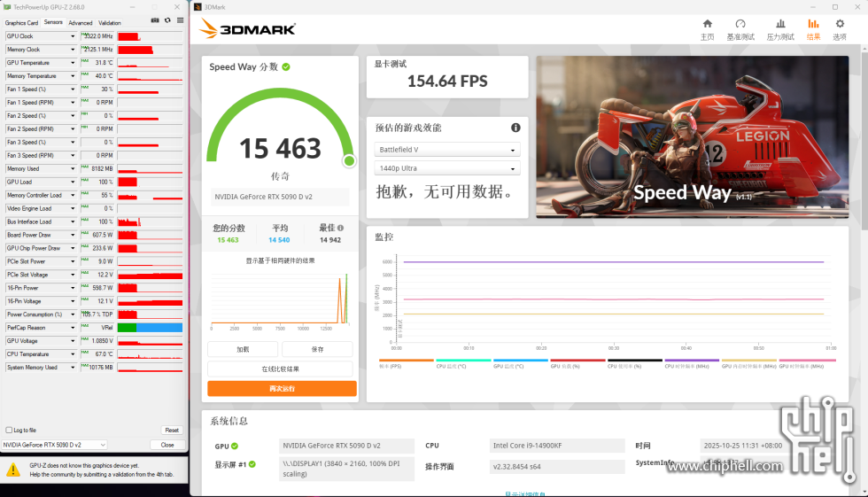The image size is (868, 497).
Task: Toggle the GPU 内存时钟频率 (MHz) legend line
Action: (x=749, y=363)
